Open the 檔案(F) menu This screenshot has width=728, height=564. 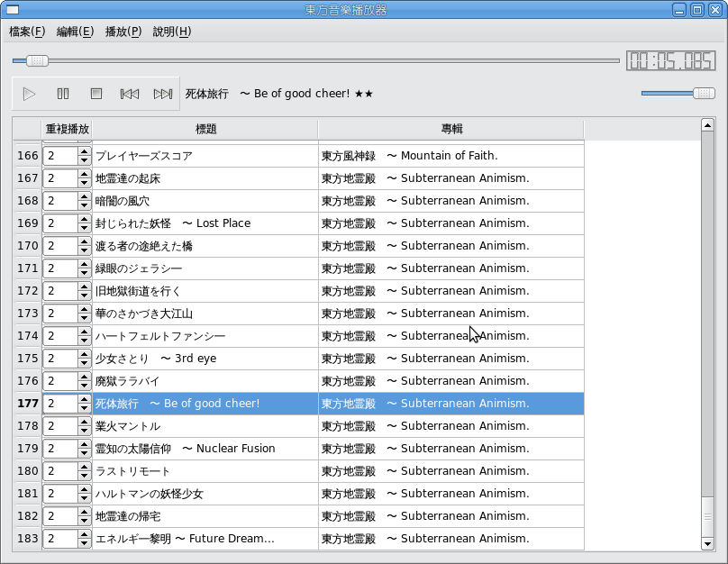click(x=27, y=32)
